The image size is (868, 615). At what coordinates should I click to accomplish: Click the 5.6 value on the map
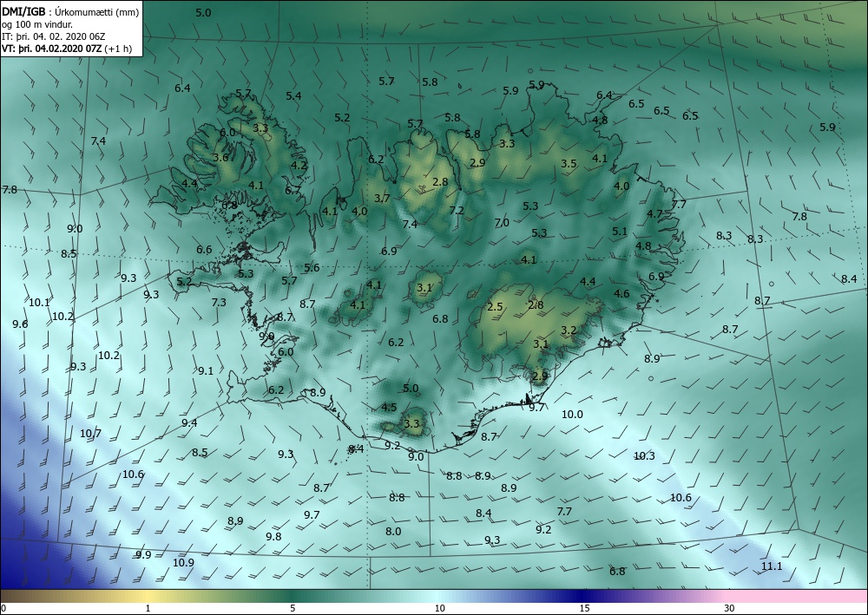click(x=312, y=268)
